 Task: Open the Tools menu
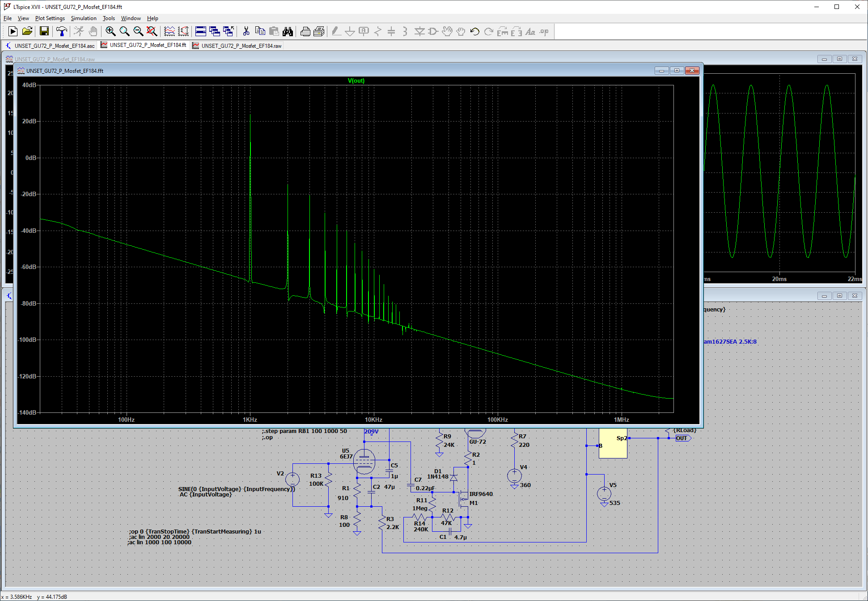109,18
